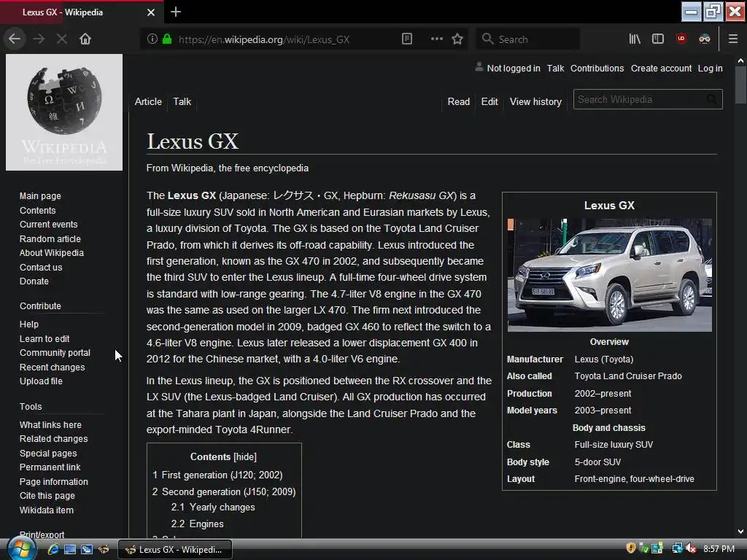This screenshot has width=747, height=560.
Task: Open the Upload file sidebar link
Action: click(x=41, y=381)
